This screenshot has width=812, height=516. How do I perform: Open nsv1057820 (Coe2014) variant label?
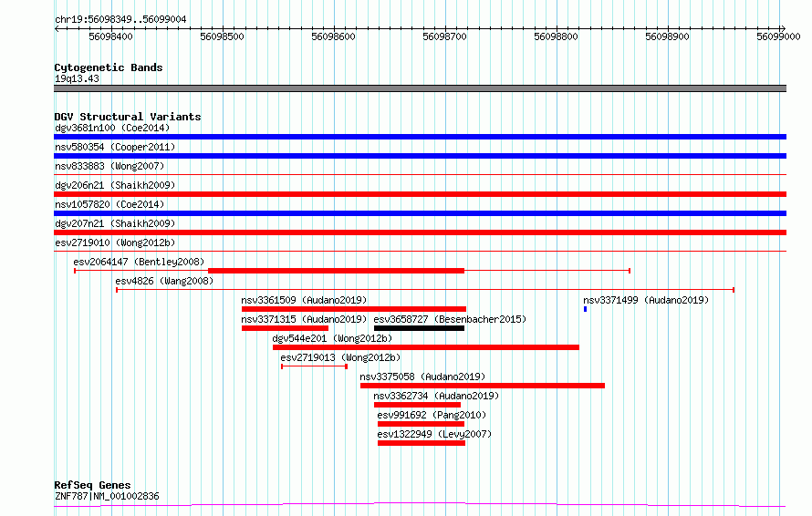(109, 204)
